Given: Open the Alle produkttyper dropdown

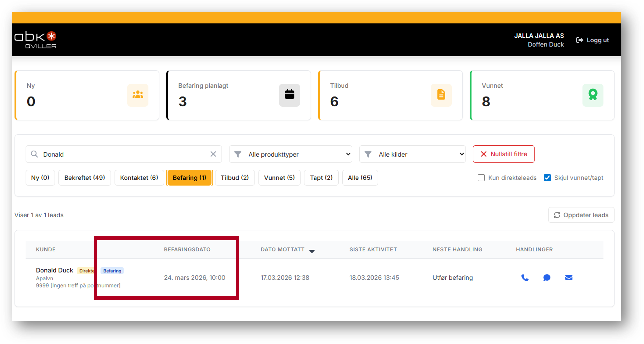Looking at the screenshot, I should (x=290, y=154).
